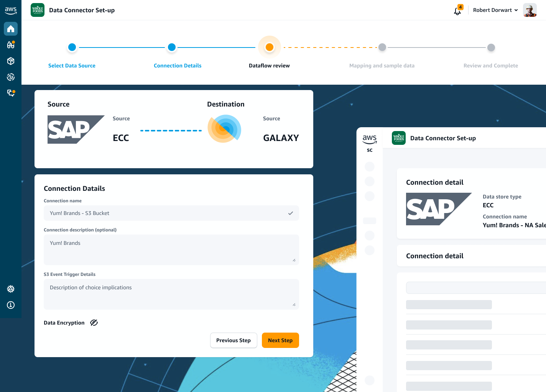Open notifications bell with badge 4
This screenshot has height=392, width=546.
pyautogui.click(x=458, y=10)
